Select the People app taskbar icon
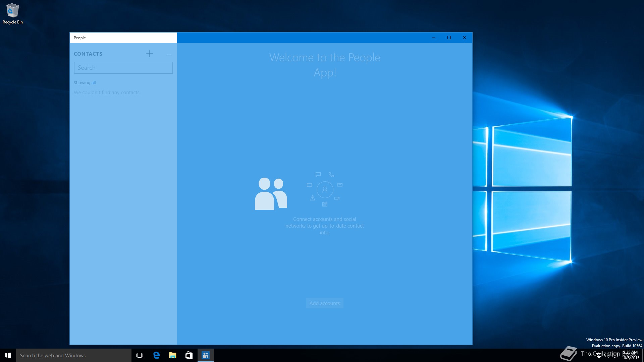The width and height of the screenshot is (644, 362). [x=206, y=355]
